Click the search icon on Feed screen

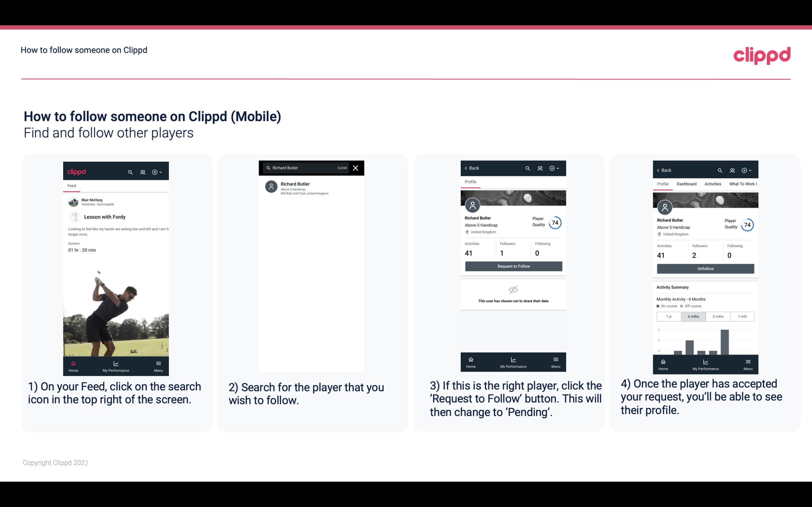tap(130, 172)
